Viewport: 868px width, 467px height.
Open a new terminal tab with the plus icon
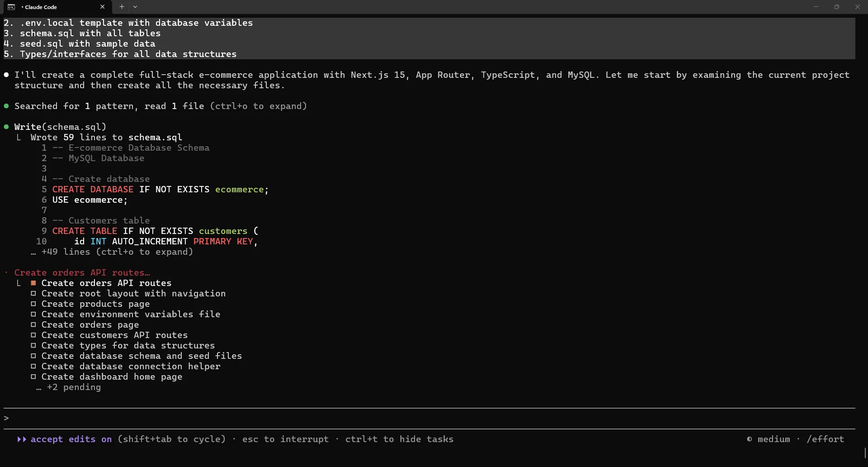click(x=121, y=7)
